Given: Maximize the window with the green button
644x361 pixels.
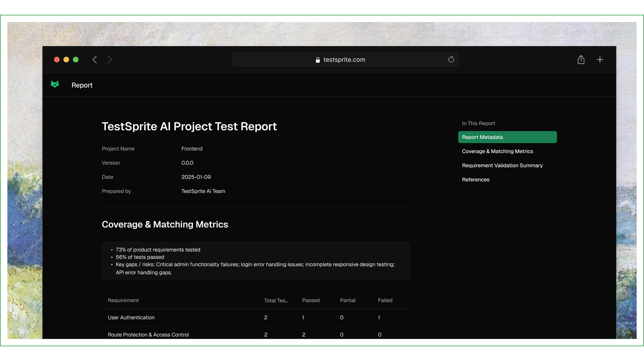Looking at the screenshot, I should 76,60.
